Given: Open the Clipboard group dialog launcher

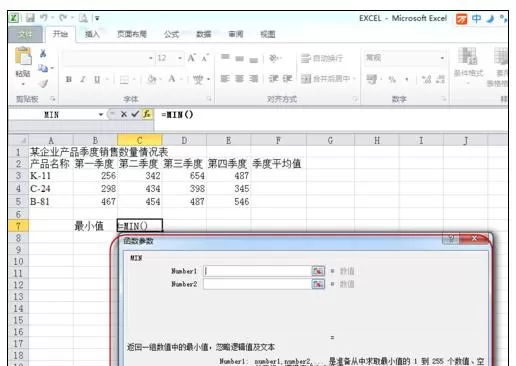Looking at the screenshot, I should (x=53, y=99).
